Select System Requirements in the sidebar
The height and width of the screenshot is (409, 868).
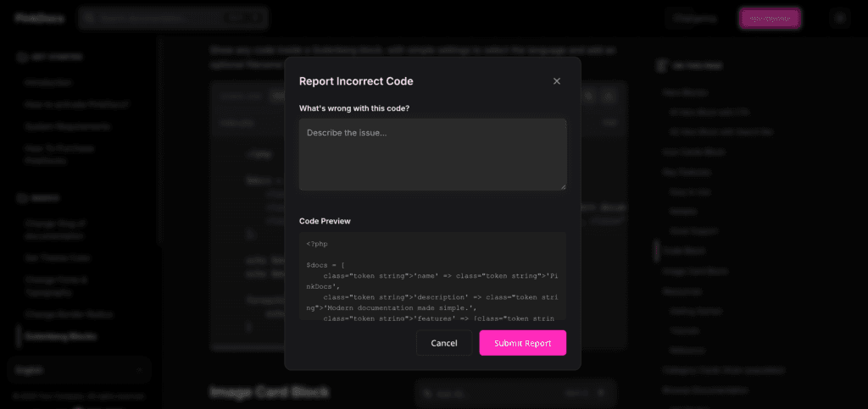[x=68, y=126]
